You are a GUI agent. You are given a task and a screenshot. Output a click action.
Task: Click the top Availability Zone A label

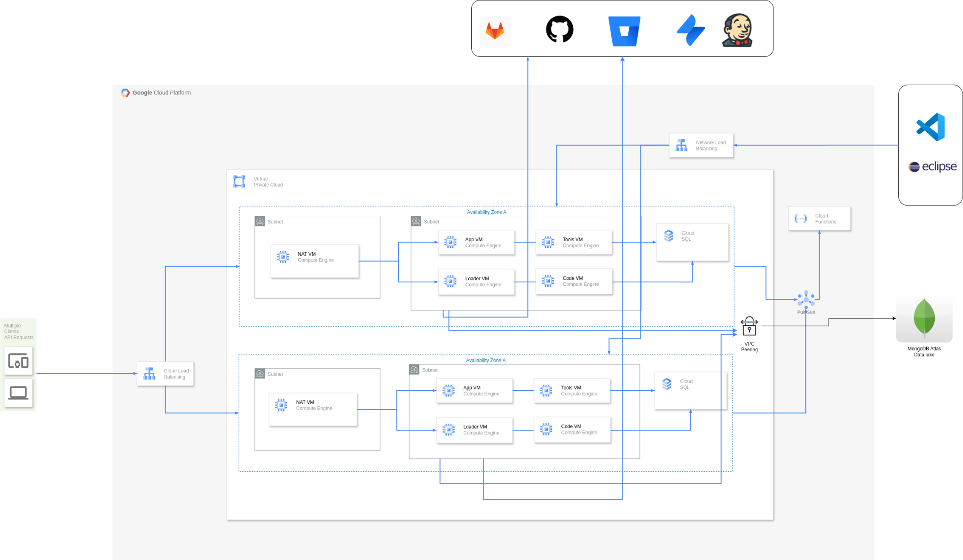tap(487, 212)
